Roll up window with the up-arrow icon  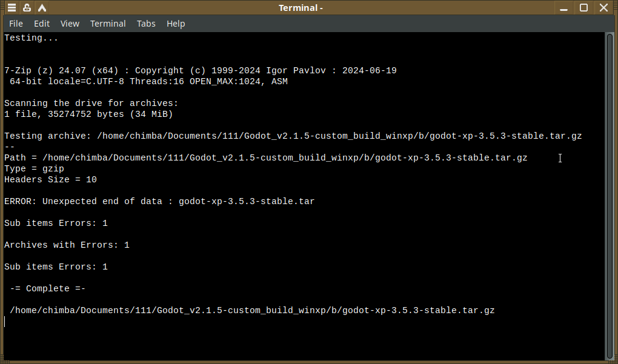[x=43, y=8]
